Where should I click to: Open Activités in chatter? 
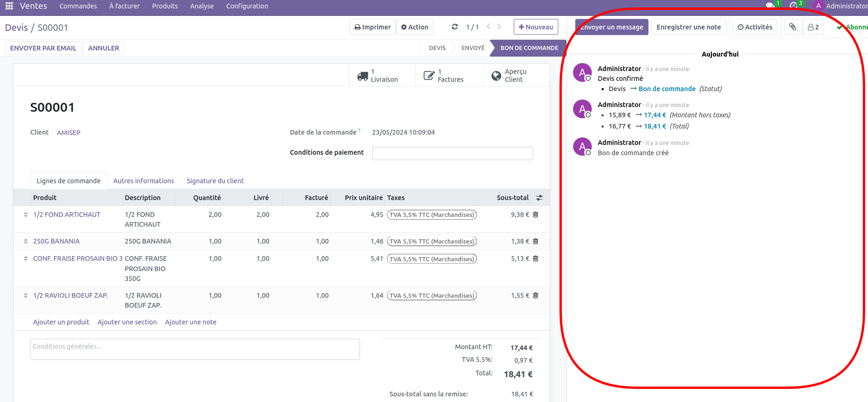pos(755,27)
